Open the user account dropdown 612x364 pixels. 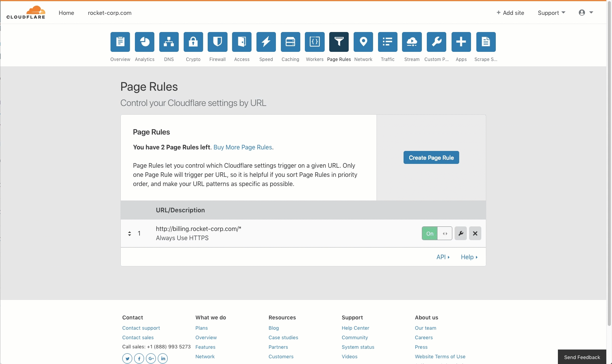tap(586, 13)
